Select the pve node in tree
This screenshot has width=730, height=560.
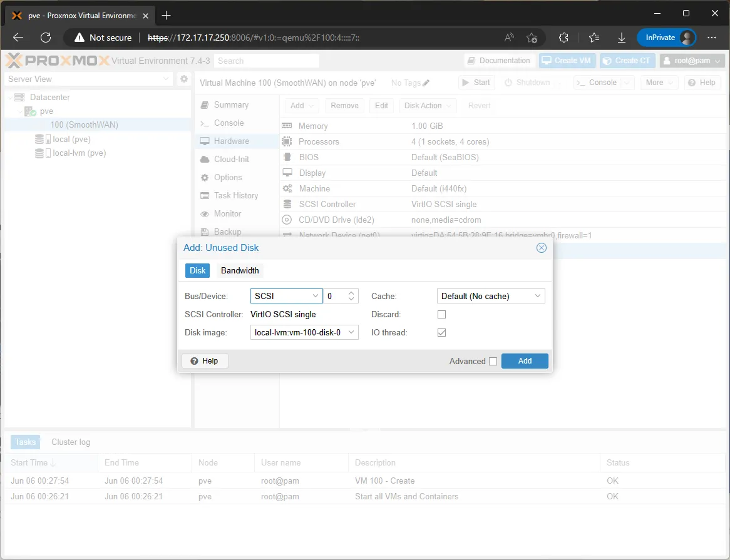tap(46, 111)
